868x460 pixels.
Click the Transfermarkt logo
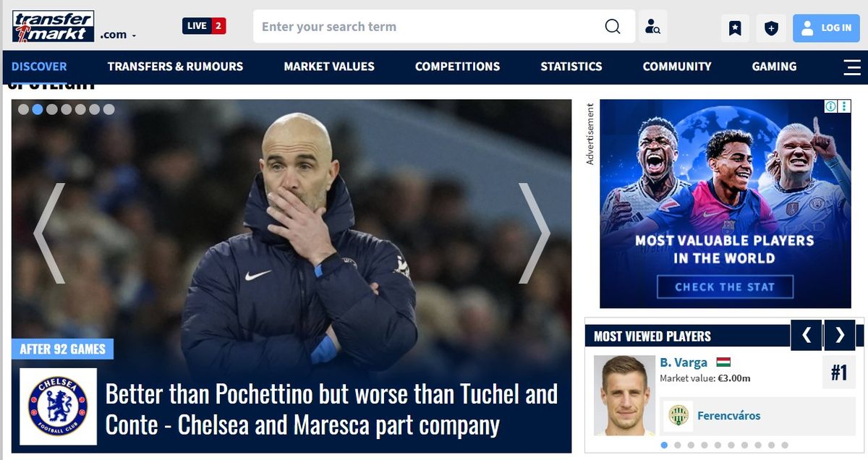pos(53,26)
